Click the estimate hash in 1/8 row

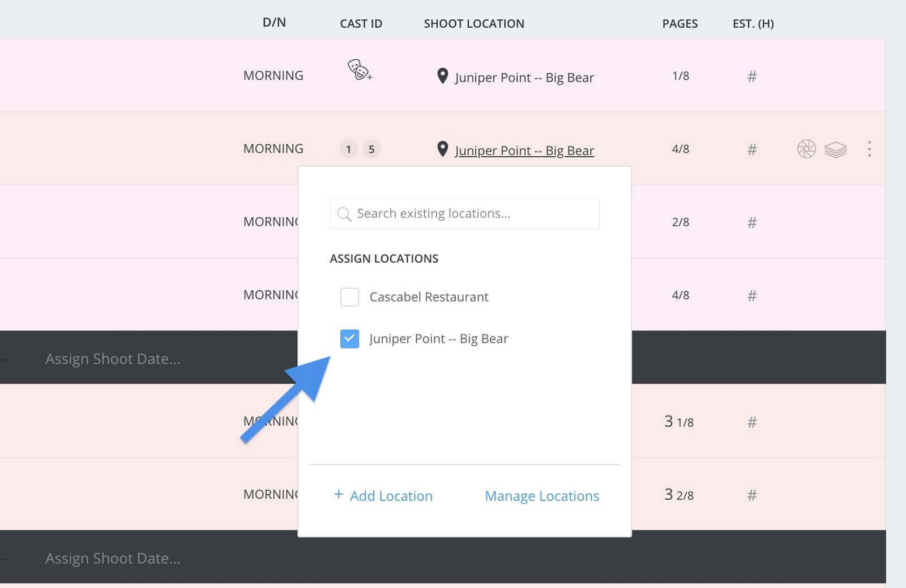click(751, 76)
